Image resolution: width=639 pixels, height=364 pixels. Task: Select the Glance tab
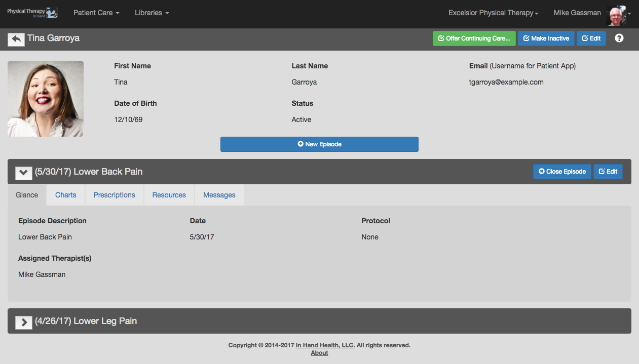pyautogui.click(x=27, y=195)
